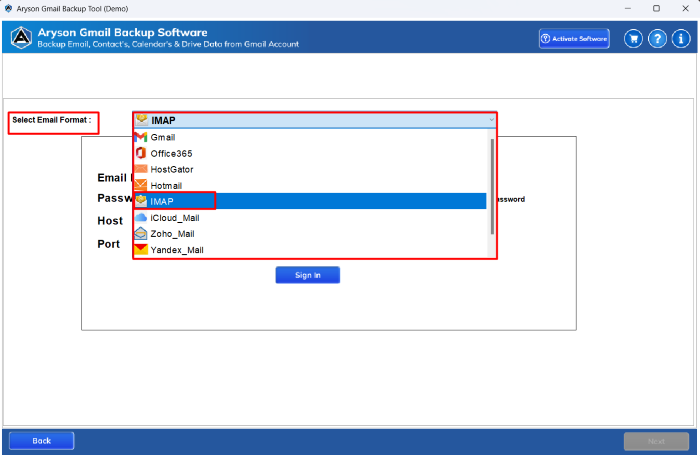Click the Sign In button

click(308, 275)
